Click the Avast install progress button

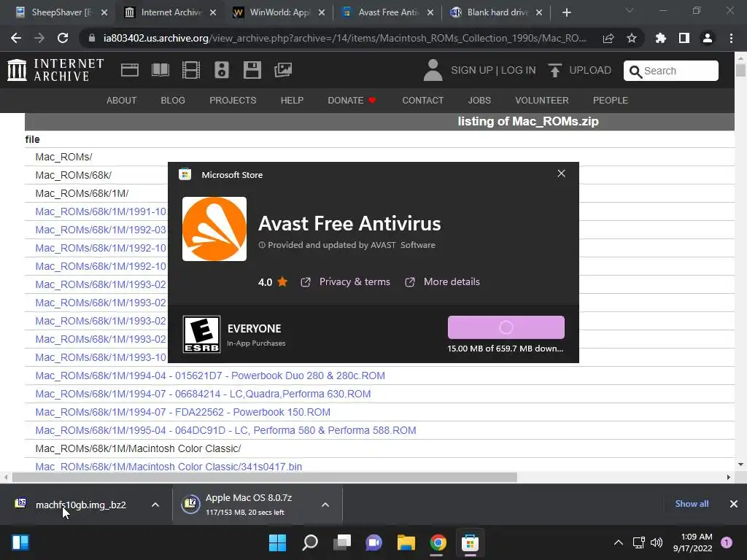coord(506,327)
